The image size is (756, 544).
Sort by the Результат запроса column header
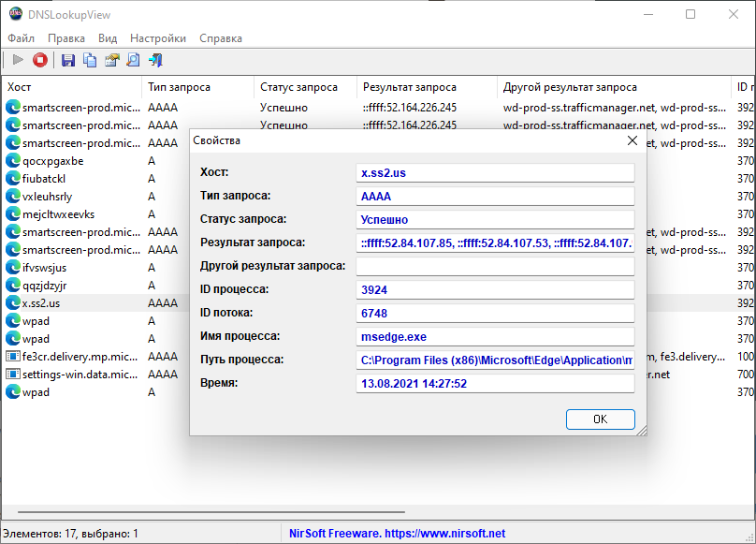point(427,87)
